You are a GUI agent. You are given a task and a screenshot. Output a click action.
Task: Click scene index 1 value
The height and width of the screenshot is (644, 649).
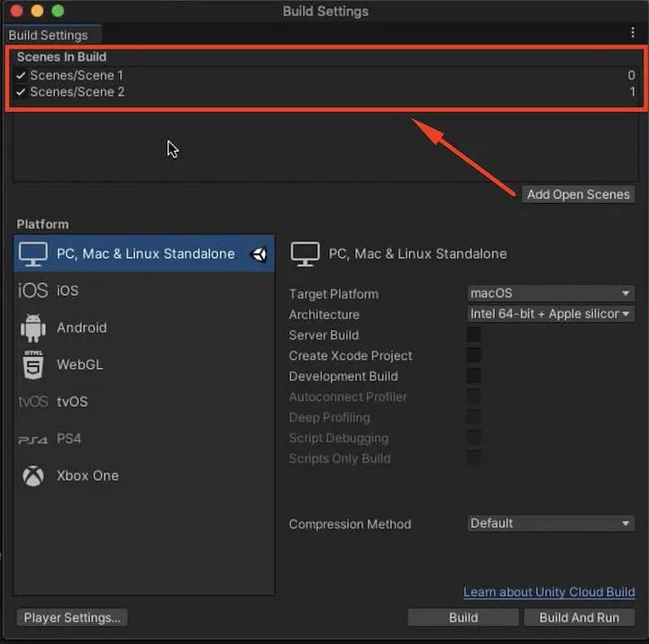click(x=632, y=91)
